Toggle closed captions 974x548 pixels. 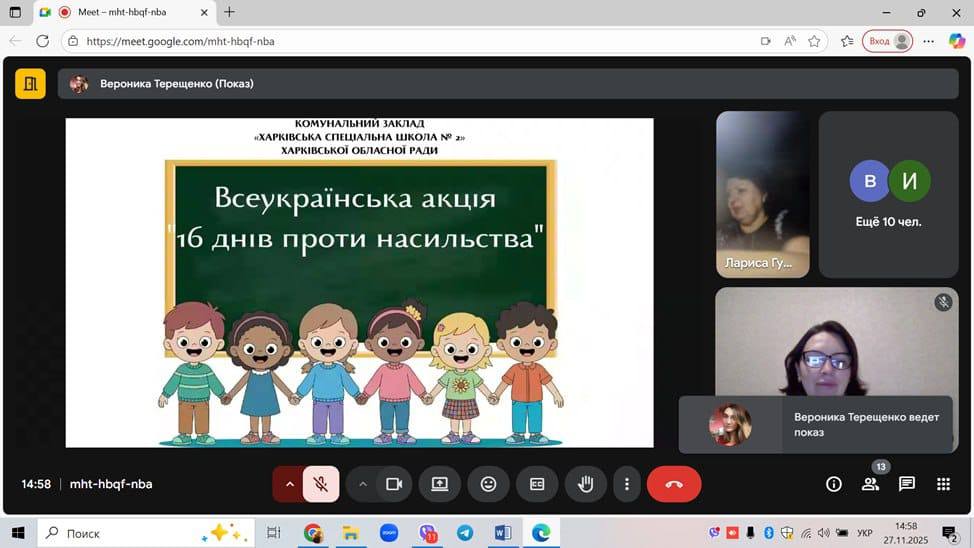coord(537,484)
